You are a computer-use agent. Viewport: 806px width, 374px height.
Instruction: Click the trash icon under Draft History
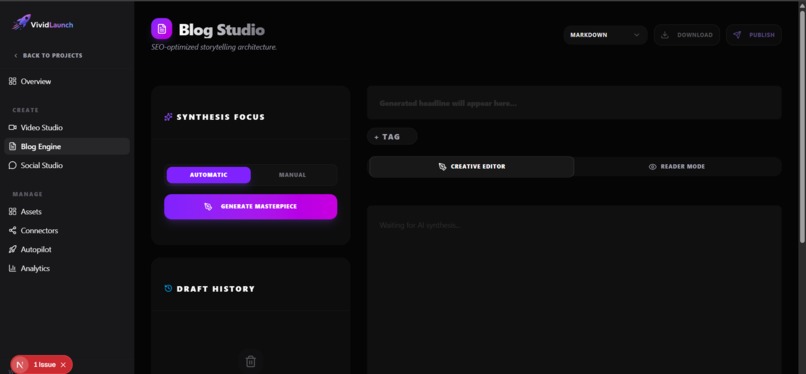(251, 361)
